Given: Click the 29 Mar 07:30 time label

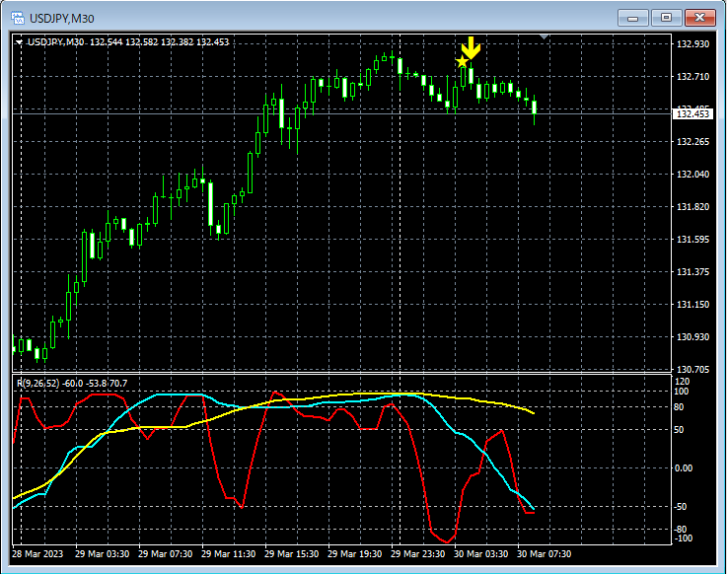Looking at the screenshot, I should (166, 553).
